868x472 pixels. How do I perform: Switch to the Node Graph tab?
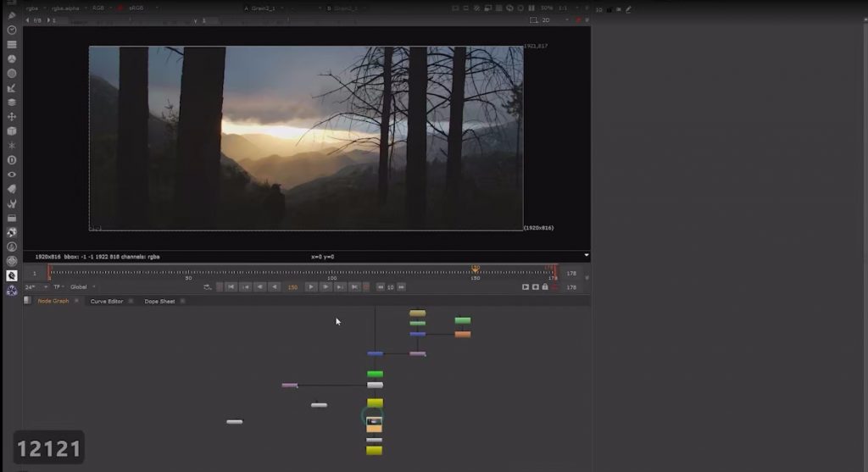(x=53, y=301)
